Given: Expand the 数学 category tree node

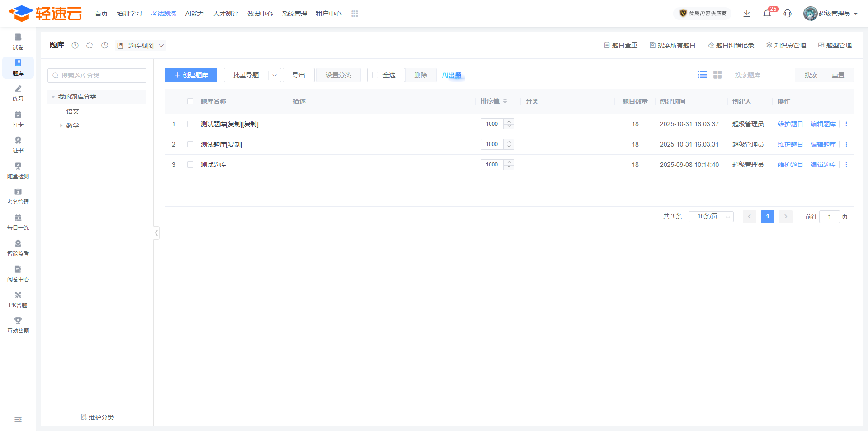Looking at the screenshot, I should pyautogui.click(x=61, y=126).
